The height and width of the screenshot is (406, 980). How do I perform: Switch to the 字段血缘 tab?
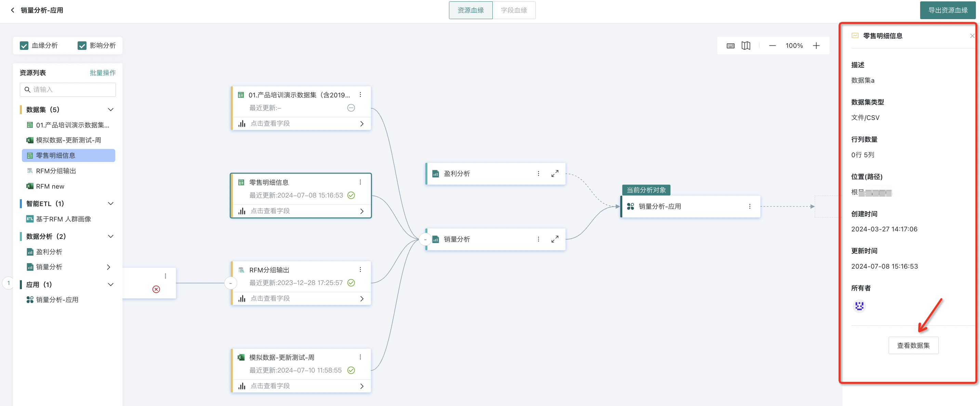(x=514, y=10)
